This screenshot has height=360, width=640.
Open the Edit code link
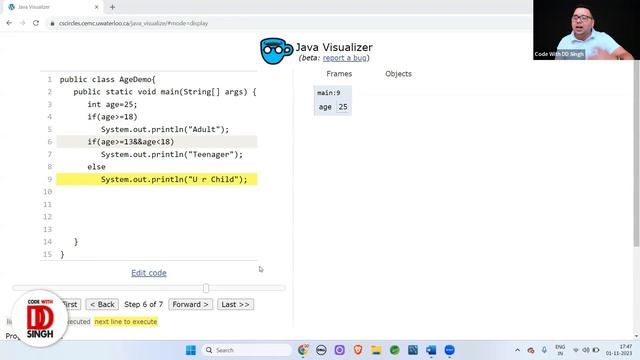pyautogui.click(x=149, y=273)
